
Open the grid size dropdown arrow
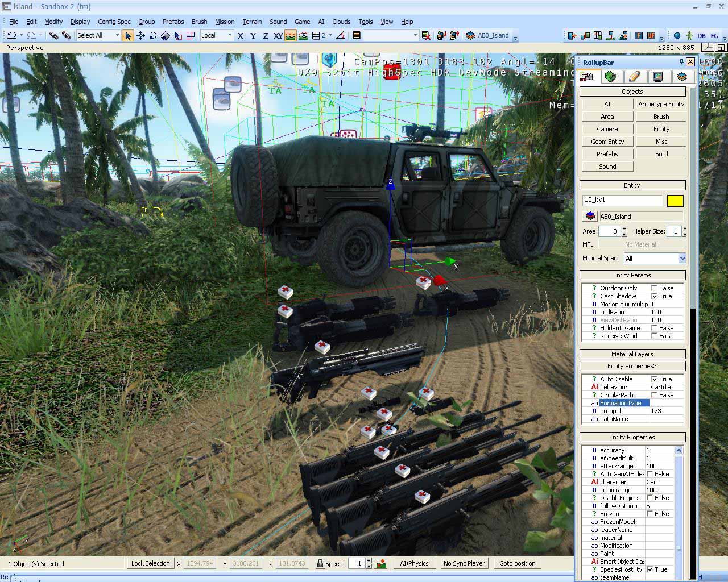pyautogui.click(x=330, y=35)
